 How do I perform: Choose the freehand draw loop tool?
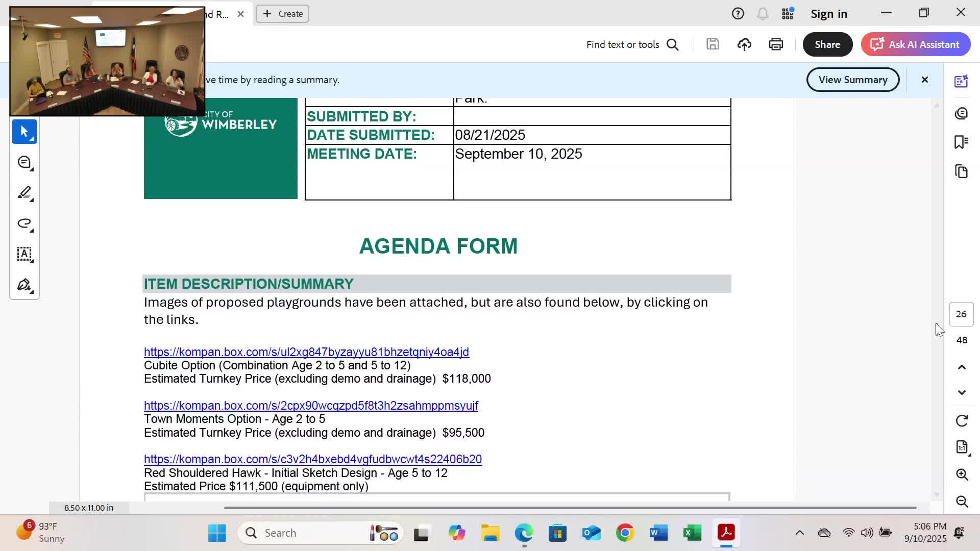[x=24, y=223]
